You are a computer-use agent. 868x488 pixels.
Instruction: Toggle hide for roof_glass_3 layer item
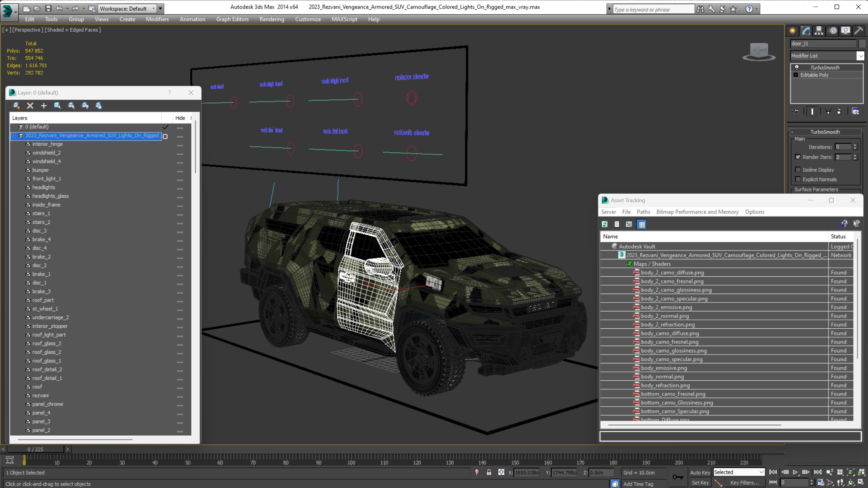click(180, 344)
